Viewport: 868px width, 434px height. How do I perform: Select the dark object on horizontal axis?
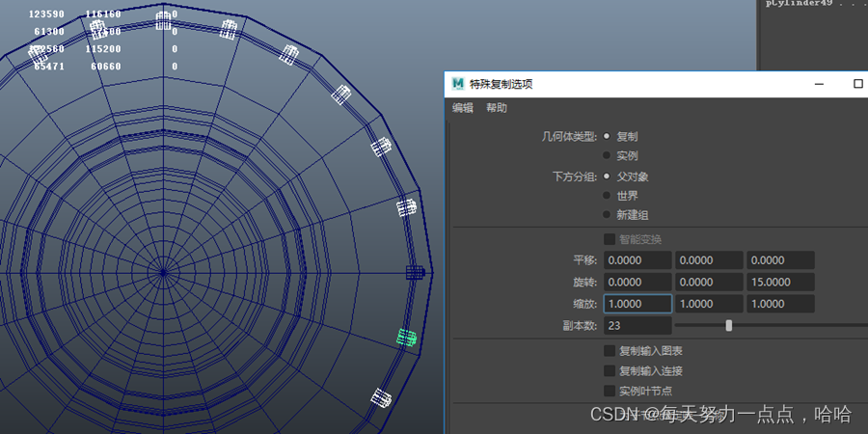click(x=415, y=272)
